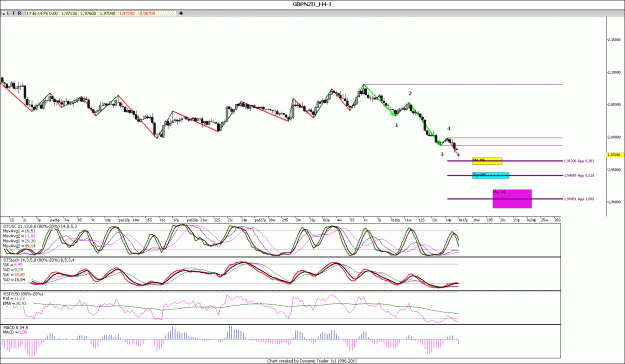Click the DTOSC indicator header
625x364 pixels.
pyautogui.click(x=41, y=226)
